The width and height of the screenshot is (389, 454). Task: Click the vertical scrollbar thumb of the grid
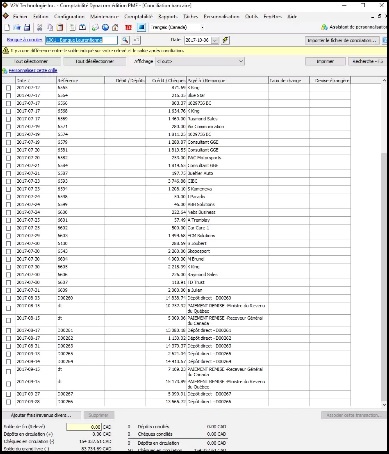(x=384, y=277)
